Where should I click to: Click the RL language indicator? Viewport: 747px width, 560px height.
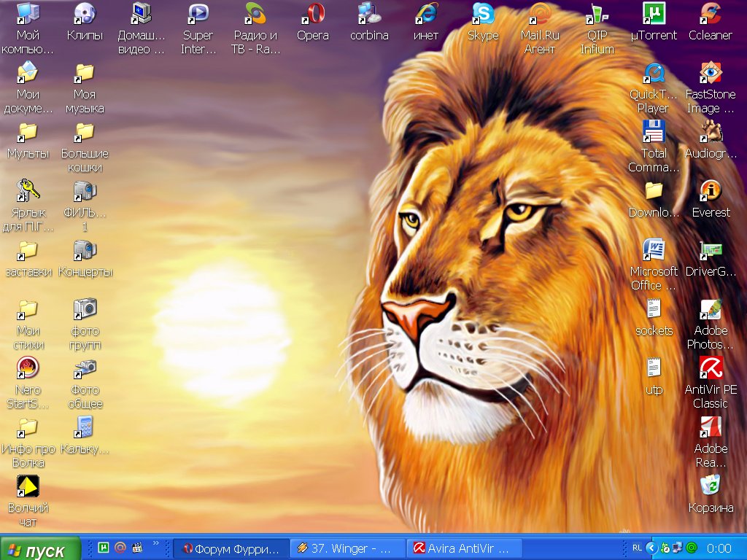(x=637, y=548)
